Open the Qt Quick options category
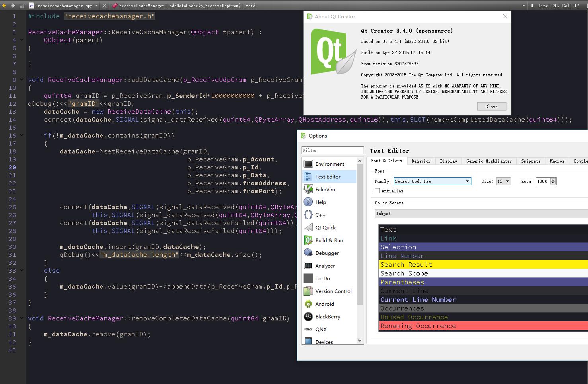The image size is (588, 384). coord(325,228)
